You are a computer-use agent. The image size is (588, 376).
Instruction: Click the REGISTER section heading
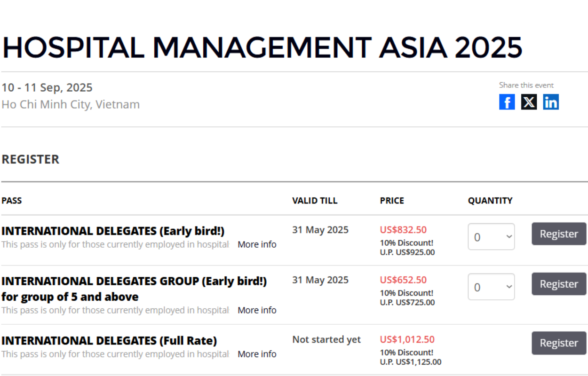click(31, 159)
